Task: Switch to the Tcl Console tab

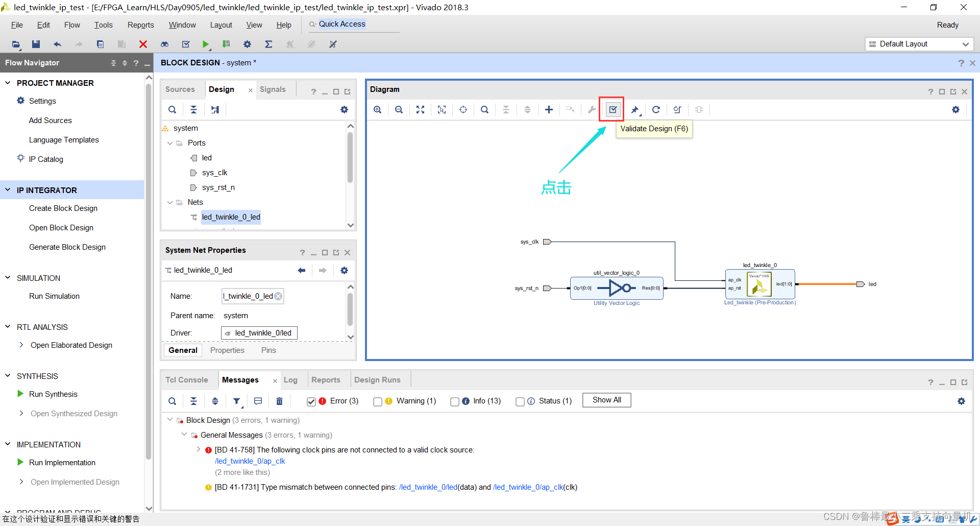Action: (x=186, y=380)
